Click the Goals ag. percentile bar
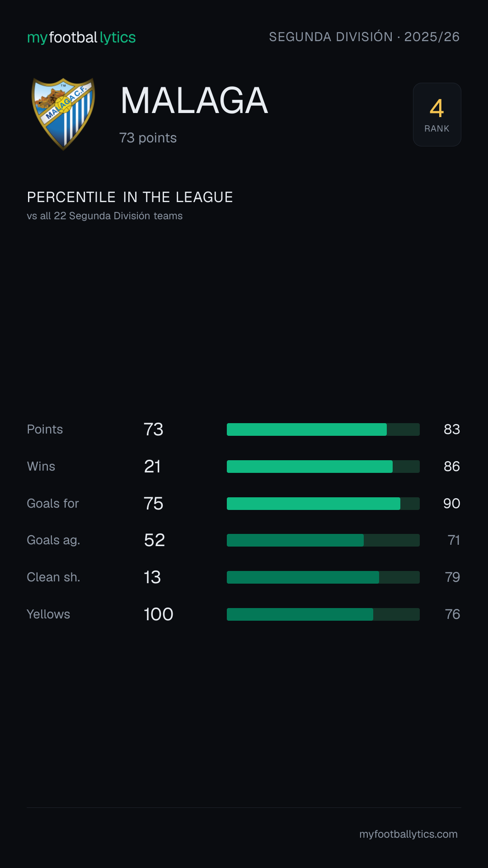 point(323,540)
